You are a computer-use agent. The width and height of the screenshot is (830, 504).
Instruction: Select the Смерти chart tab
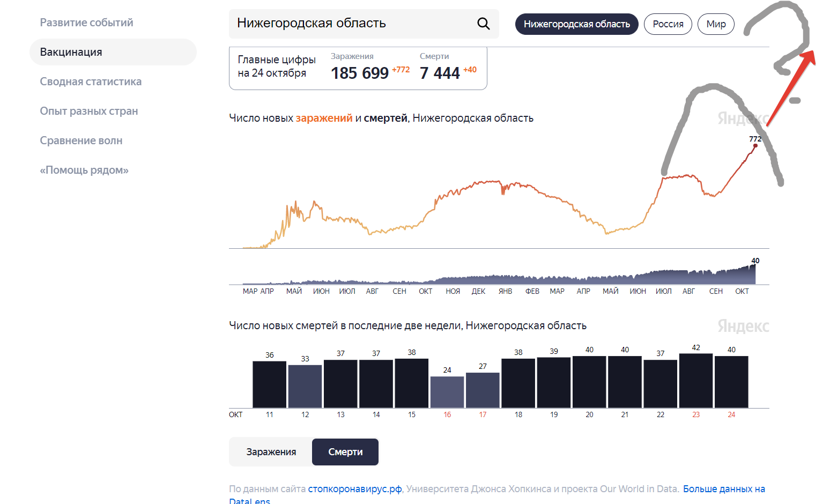345,452
